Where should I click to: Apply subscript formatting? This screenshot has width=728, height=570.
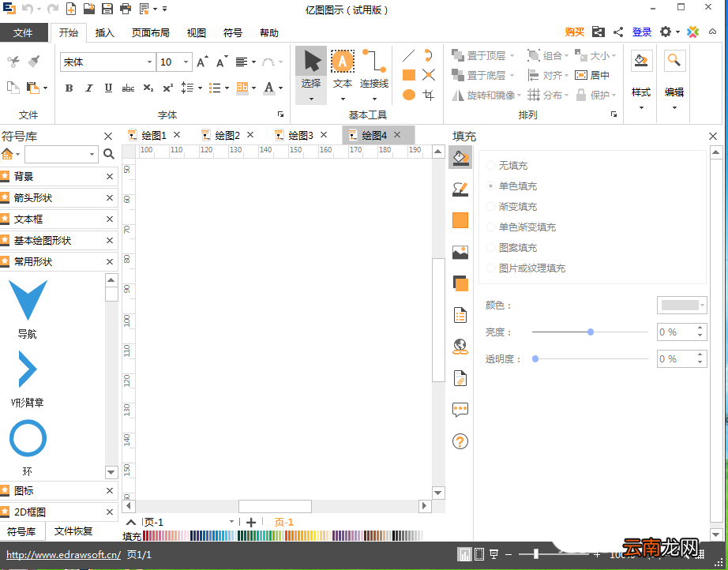tap(148, 88)
